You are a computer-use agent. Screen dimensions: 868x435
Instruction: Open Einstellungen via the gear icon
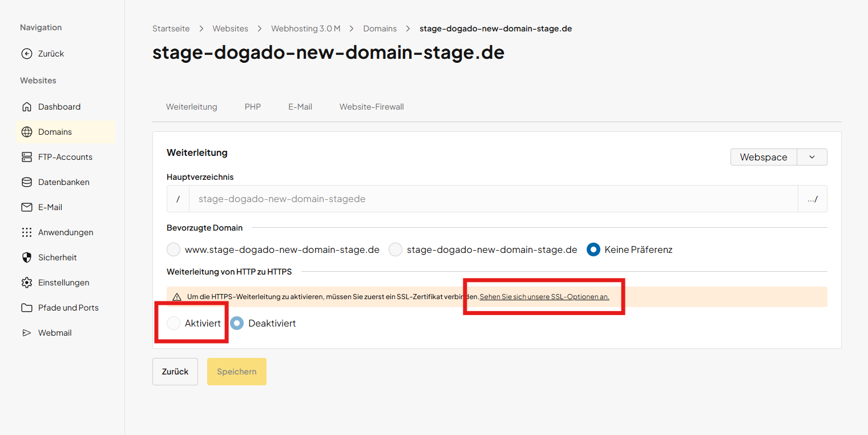coord(27,283)
